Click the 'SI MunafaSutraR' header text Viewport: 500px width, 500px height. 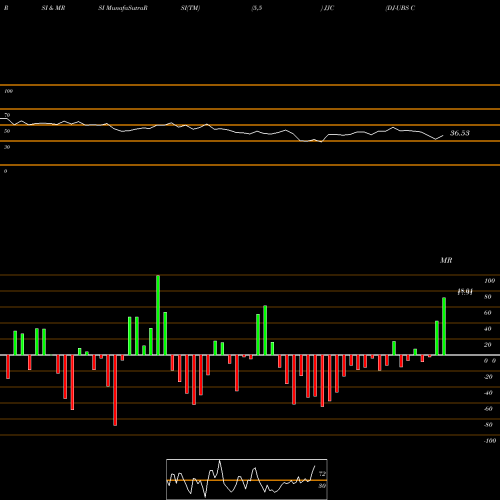coord(123,8)
